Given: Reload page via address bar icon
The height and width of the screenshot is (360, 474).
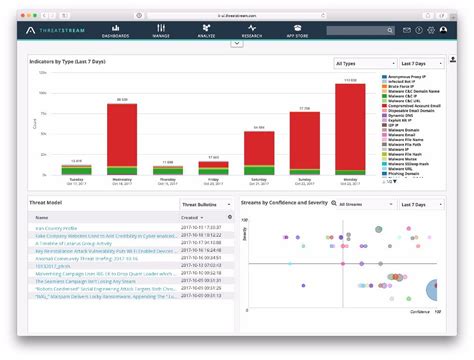Looking at the screenshot, I should [323, 15].
